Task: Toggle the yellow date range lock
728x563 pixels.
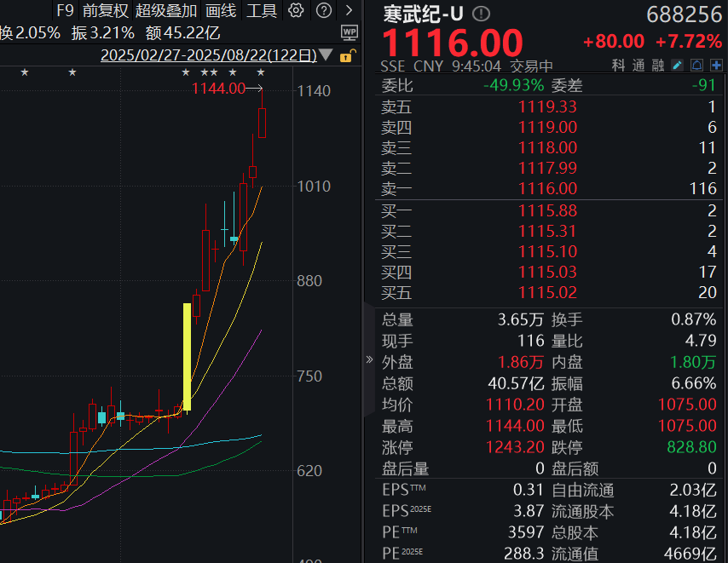Action: [348, 56]
